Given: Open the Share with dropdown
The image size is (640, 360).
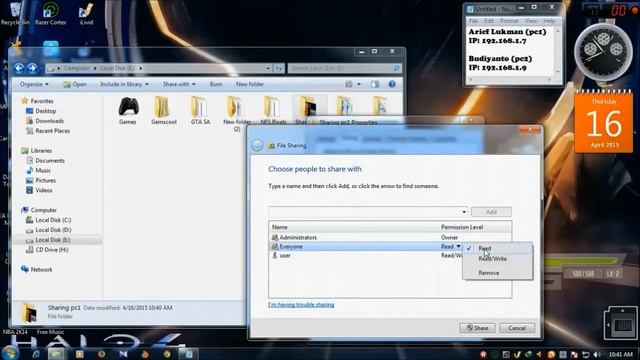Looking at the screenshot, I should click(179, 84).
